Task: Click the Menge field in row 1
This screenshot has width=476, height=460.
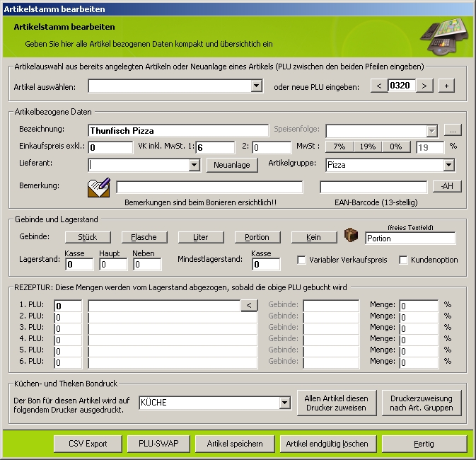Action: [419, 306]
